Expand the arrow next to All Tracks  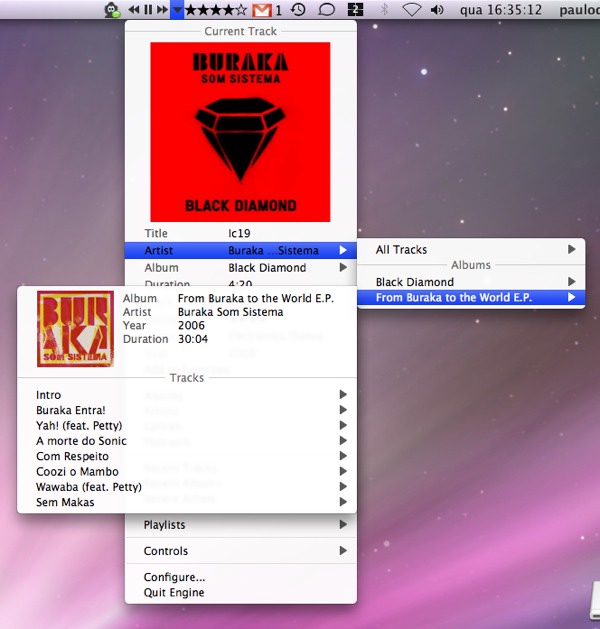[572, 250]
